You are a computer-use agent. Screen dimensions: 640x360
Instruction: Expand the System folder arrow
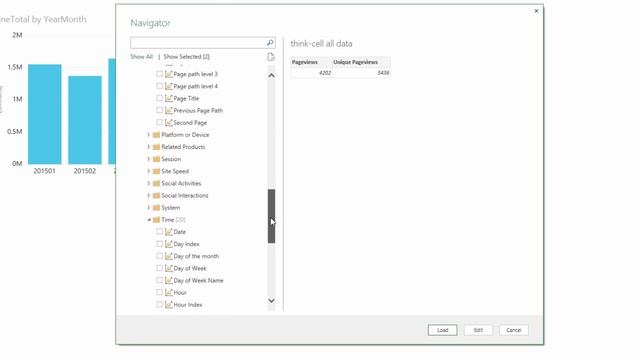click(149, 207)
